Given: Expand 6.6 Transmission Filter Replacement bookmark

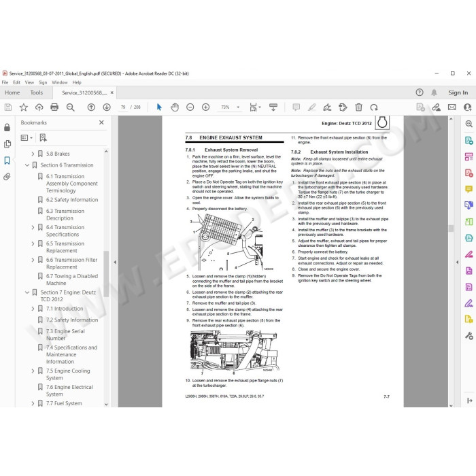Looking at the screenshot, I should [33, 260].
